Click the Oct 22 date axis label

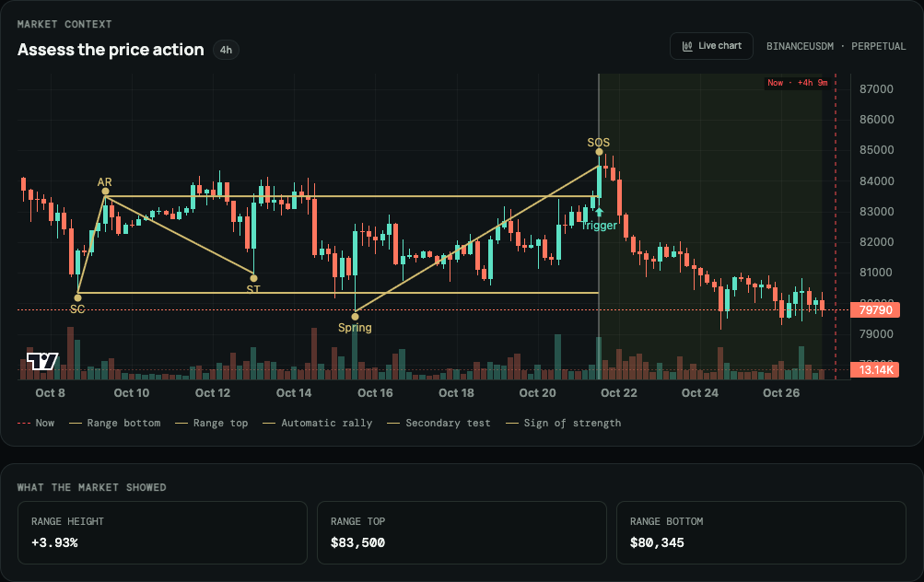(619, 393)
